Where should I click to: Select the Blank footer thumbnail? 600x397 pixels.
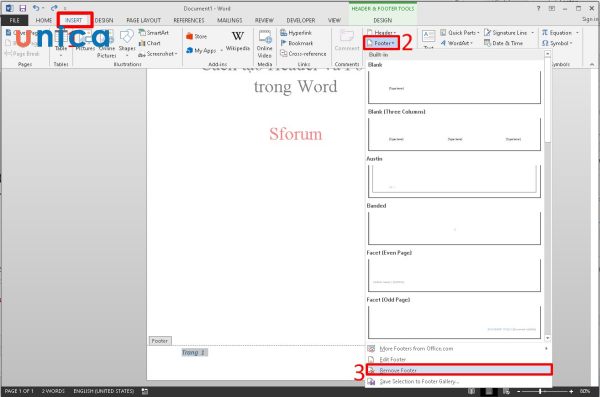click(454, 87)
